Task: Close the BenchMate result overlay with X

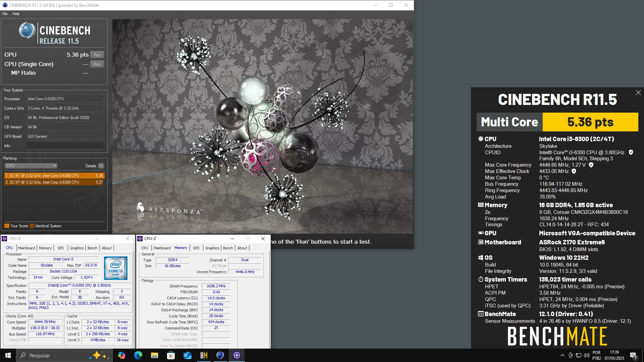Action: click(638, 93)
